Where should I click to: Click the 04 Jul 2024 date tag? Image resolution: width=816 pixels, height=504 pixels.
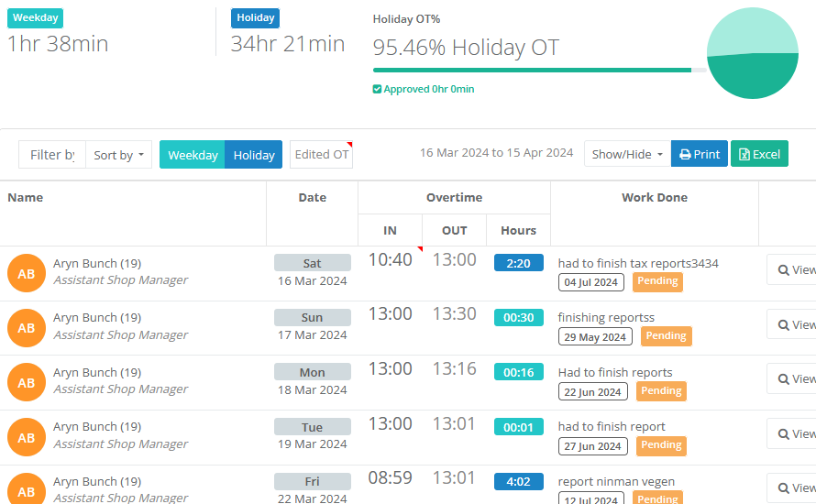[591, 282]
